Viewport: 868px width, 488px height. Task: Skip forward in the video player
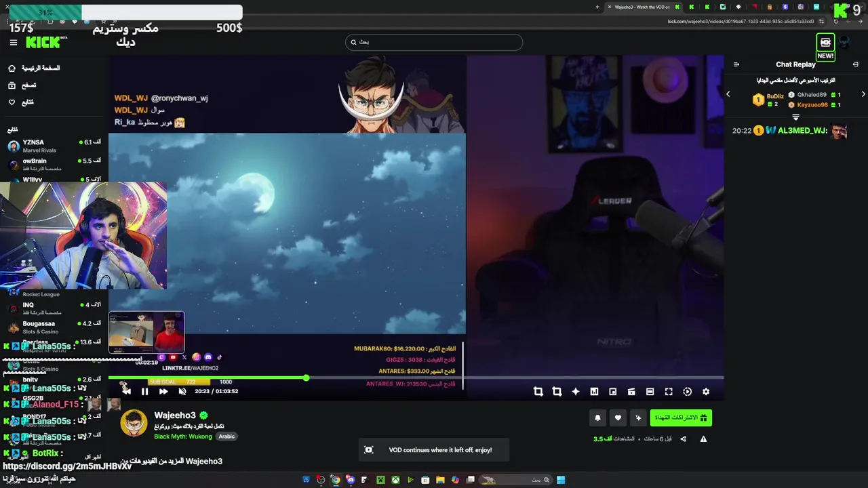tap(163, 391)
